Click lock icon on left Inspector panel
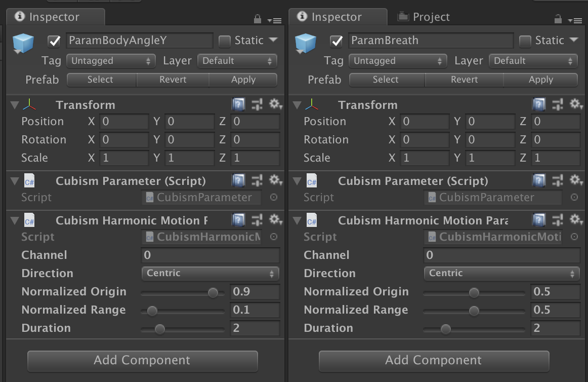The height and width of the screenshot is (382, 588). [x=258, y=19]
